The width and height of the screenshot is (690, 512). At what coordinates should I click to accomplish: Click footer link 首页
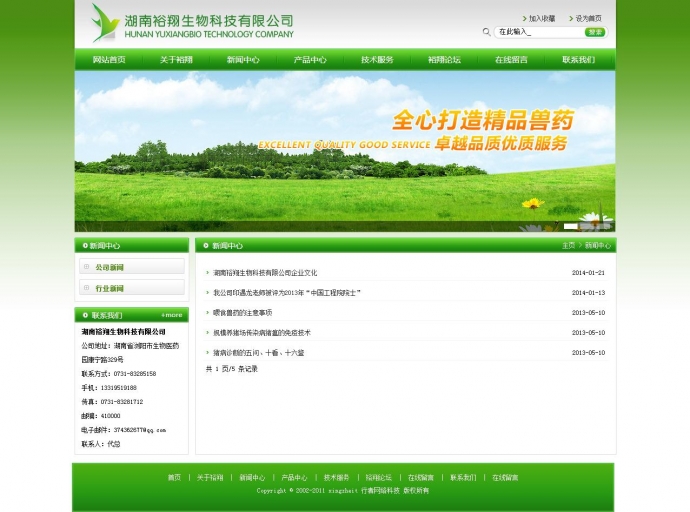pos(174,477)
